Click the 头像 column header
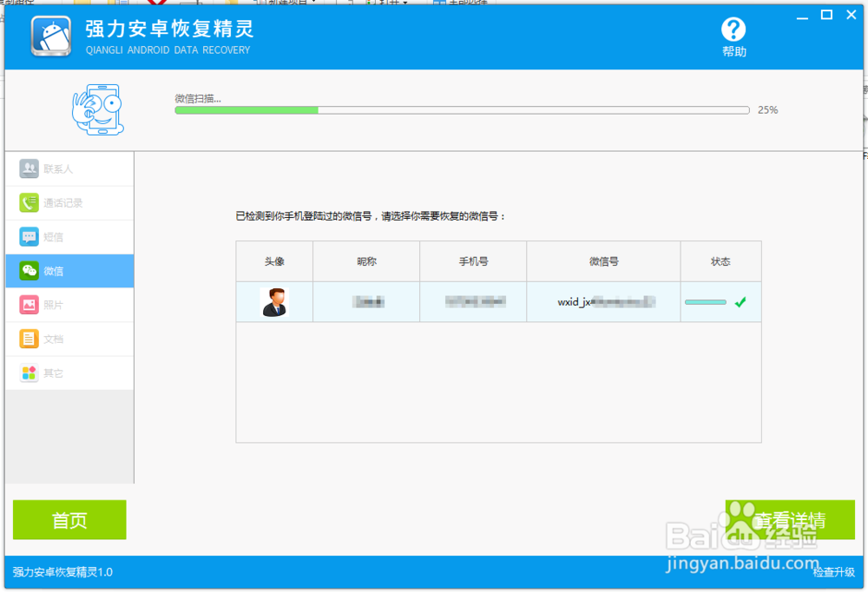Viewport: 868px width, 593px height. [x=274, y=261]
